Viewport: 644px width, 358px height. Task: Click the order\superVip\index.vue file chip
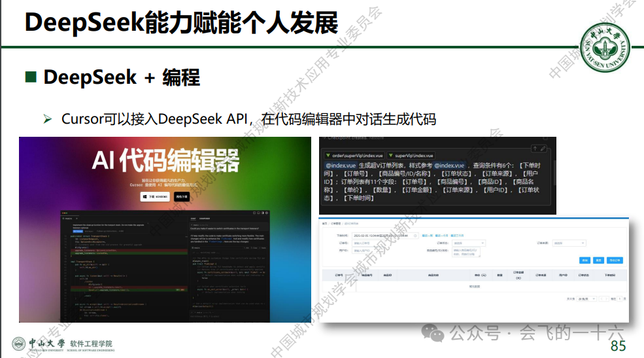pyautogui.click(x=354, y=155)
